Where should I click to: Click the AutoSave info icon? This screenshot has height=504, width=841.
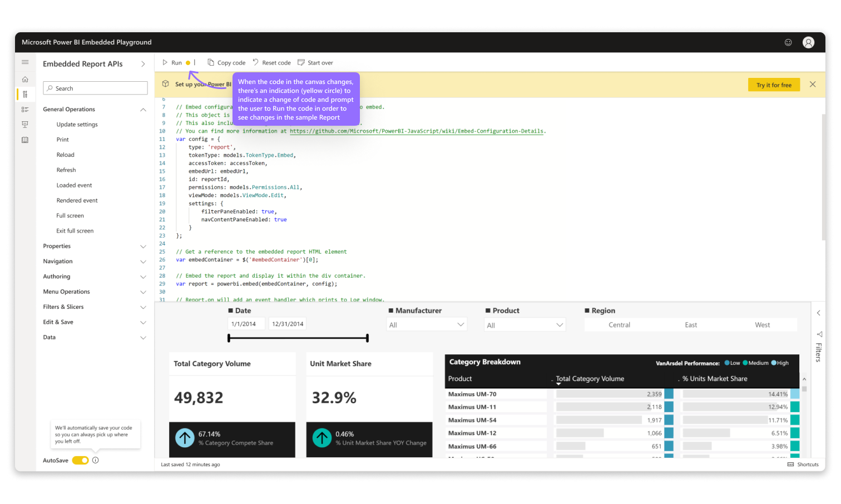[x=96, y=460]
